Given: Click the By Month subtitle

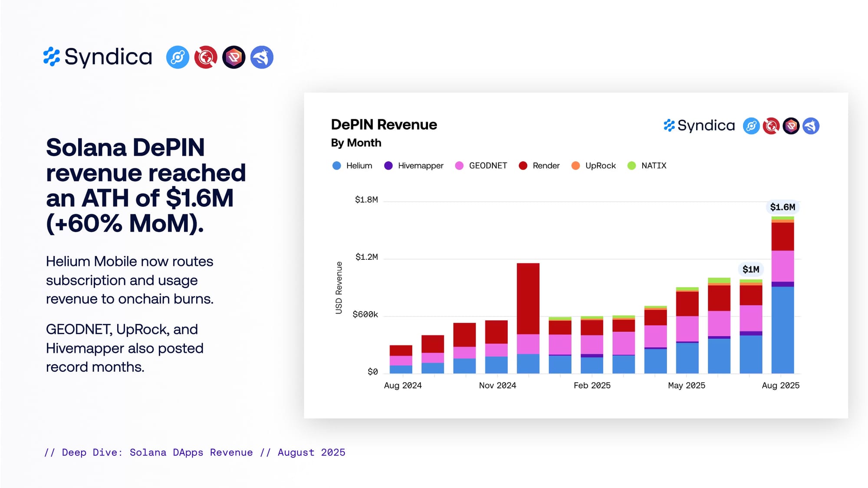Looking at the screenshot, I should (x=356, y=143).
